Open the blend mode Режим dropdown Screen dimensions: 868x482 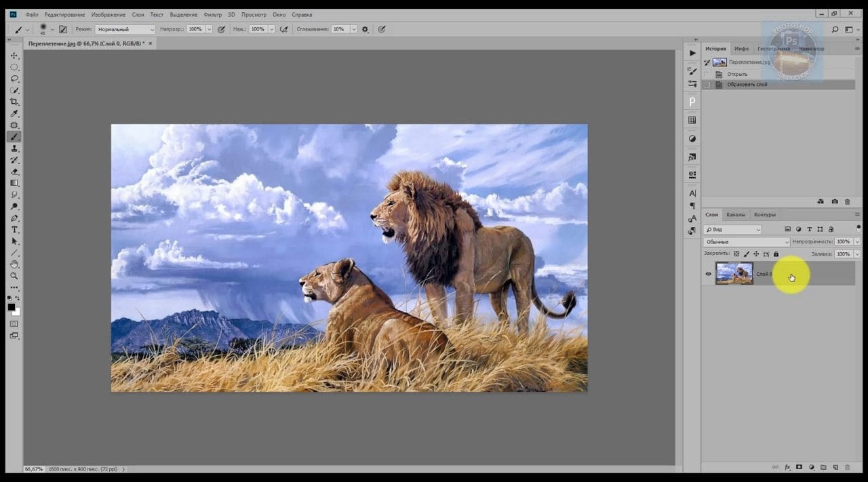tap(125, 29)
